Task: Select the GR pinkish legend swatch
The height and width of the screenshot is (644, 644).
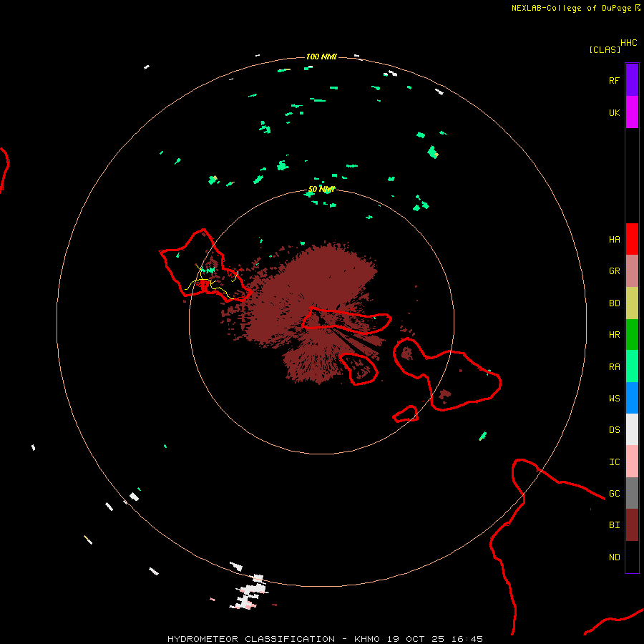Action: (632, 271)
